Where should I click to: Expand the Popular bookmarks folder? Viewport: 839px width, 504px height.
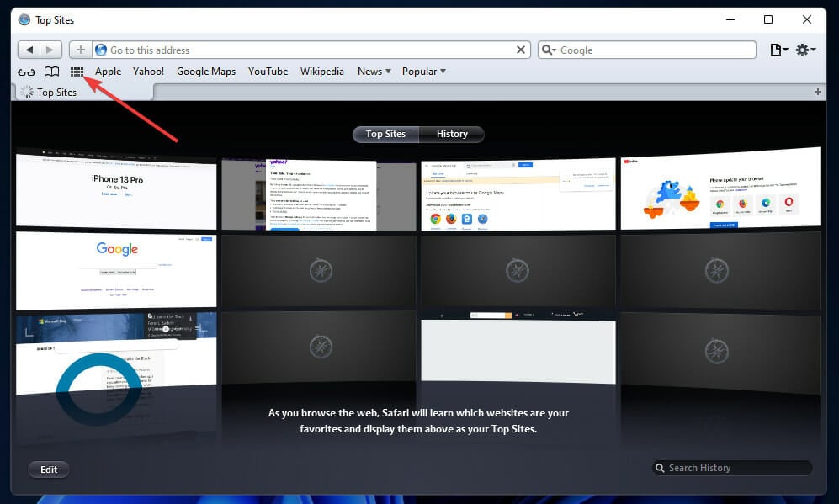tap(424, 72)
